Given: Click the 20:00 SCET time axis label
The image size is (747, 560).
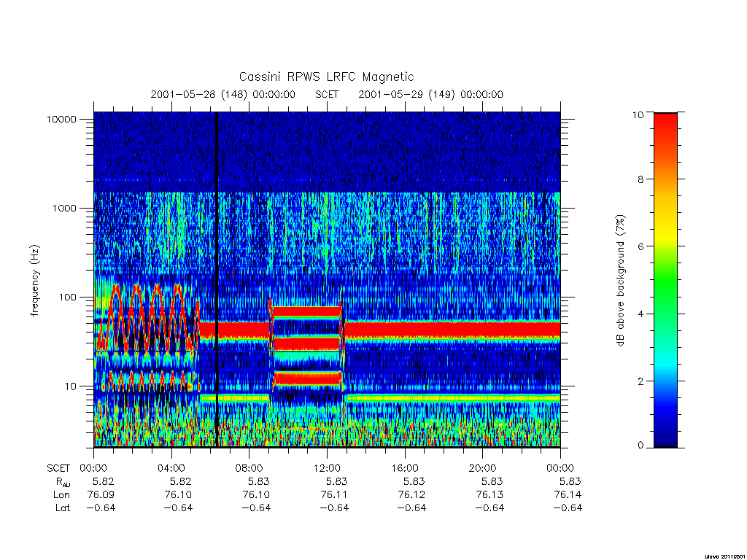Looking at the screenshot, I should [x=483, y=468].
